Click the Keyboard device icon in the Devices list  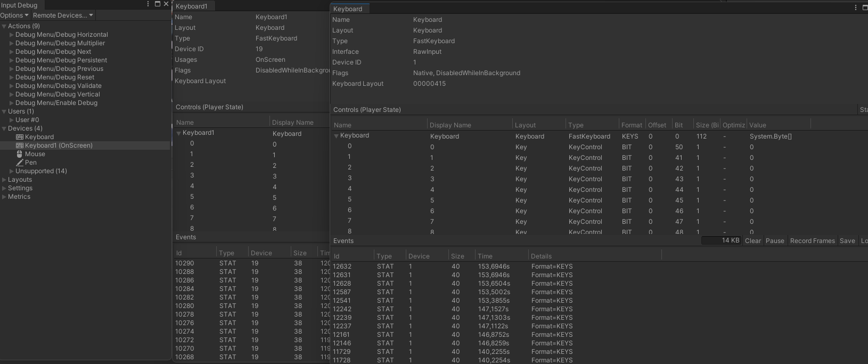click(x=20, y=137)
